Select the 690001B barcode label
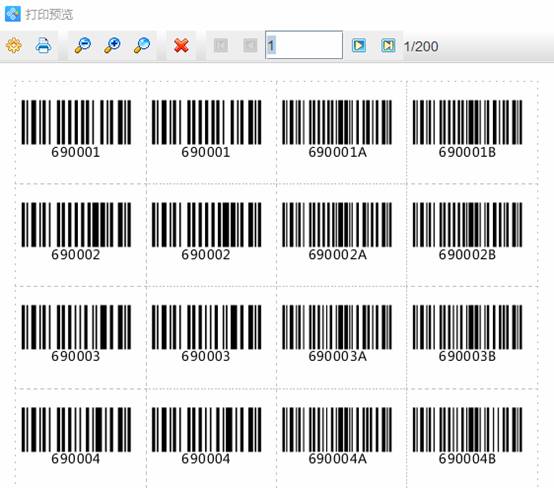Image resolution: width=554 pixels, height=488 pixels. point(467,129)
